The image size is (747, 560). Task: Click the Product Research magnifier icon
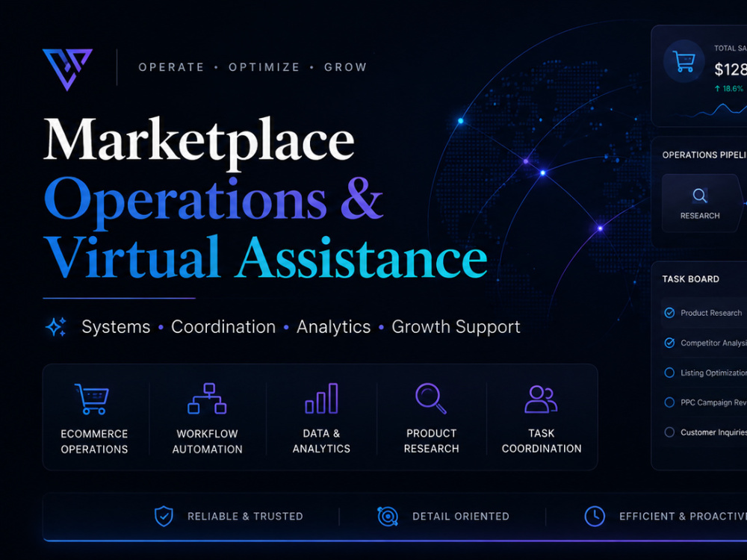tap(431, 399)
